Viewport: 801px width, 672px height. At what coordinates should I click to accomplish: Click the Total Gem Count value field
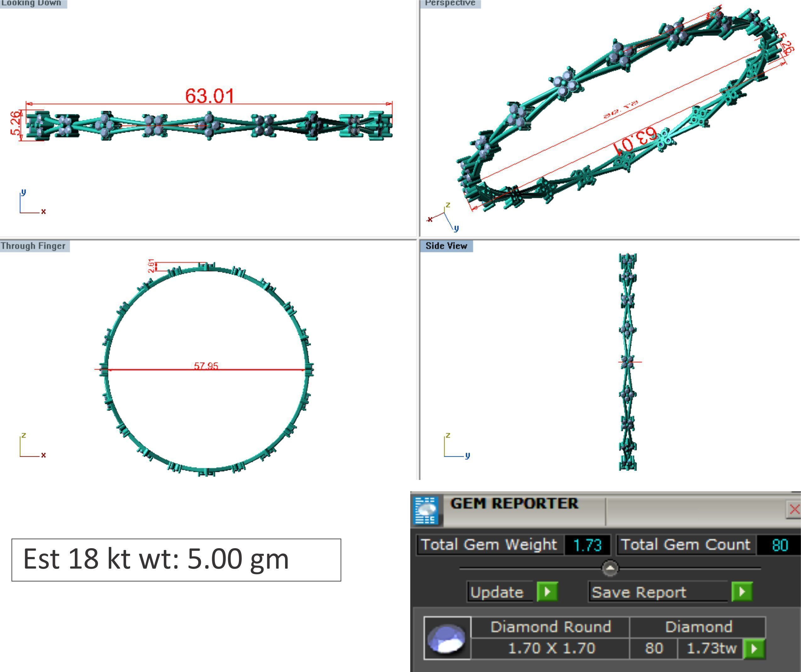780,545
